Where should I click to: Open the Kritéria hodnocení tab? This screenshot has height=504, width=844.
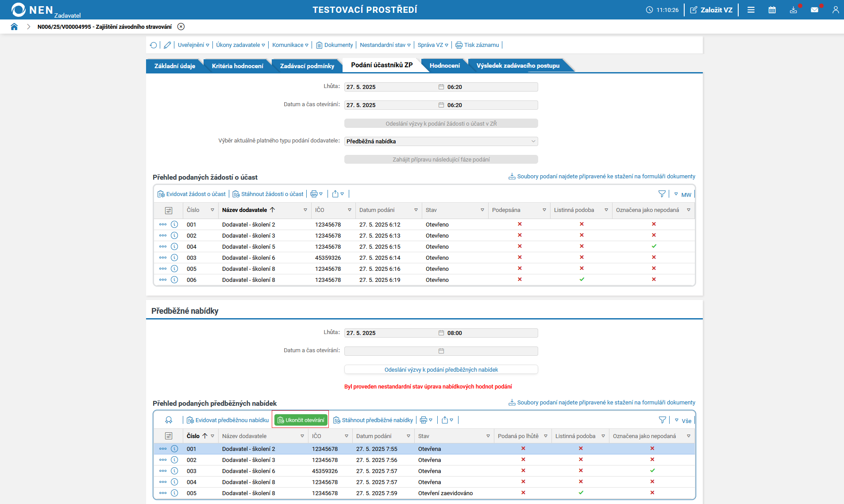pyautogui.click(x=237, y=66)
